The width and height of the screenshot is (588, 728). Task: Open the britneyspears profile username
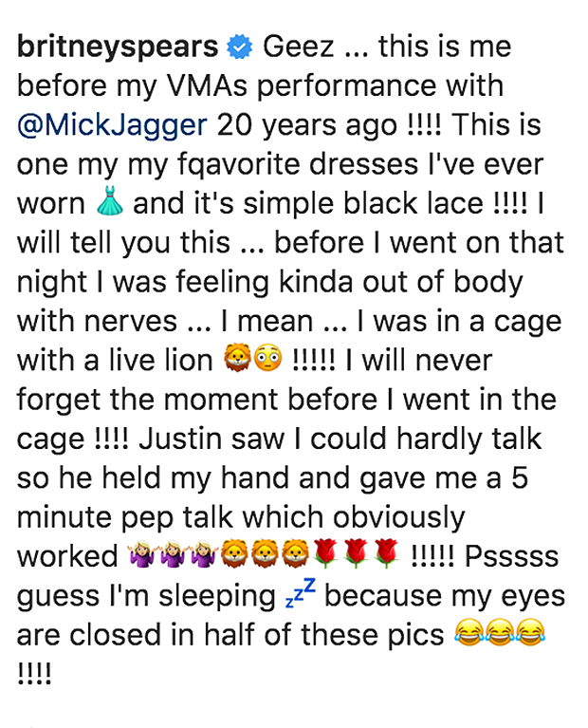[118, 47]
